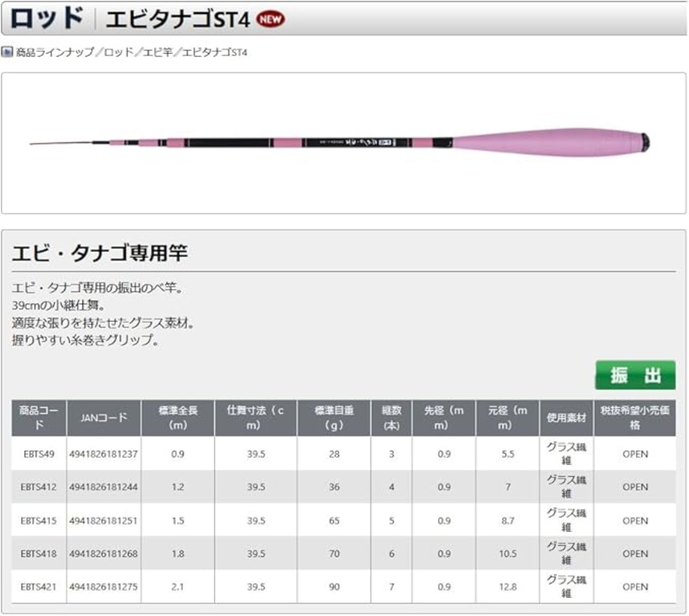This screenshot has height=616, width=689.
Task: Click the weight value 28
Action: (334, 454)
